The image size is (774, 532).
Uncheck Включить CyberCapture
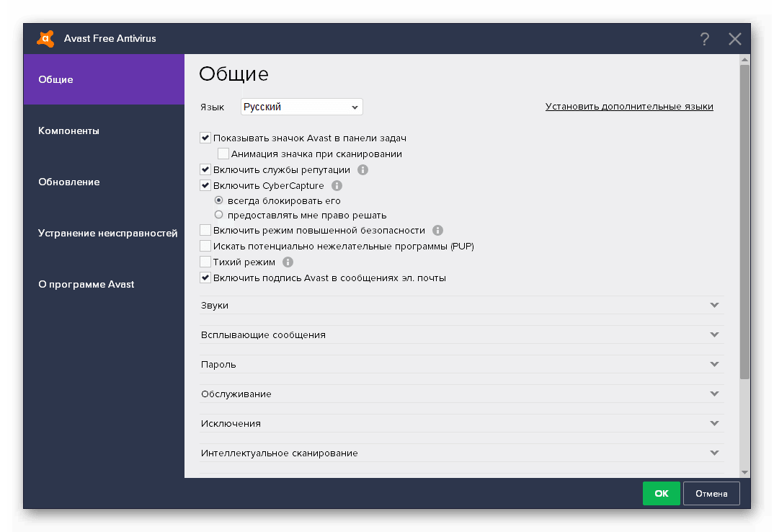205,185
